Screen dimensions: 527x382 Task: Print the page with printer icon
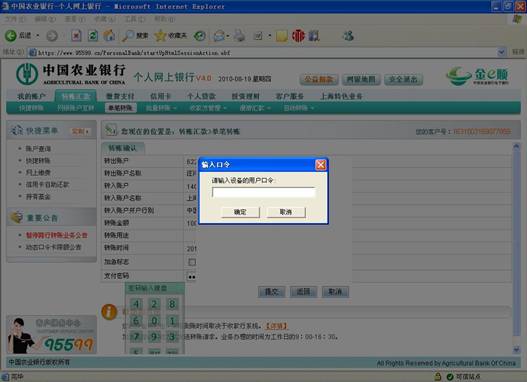click(240, 36)
